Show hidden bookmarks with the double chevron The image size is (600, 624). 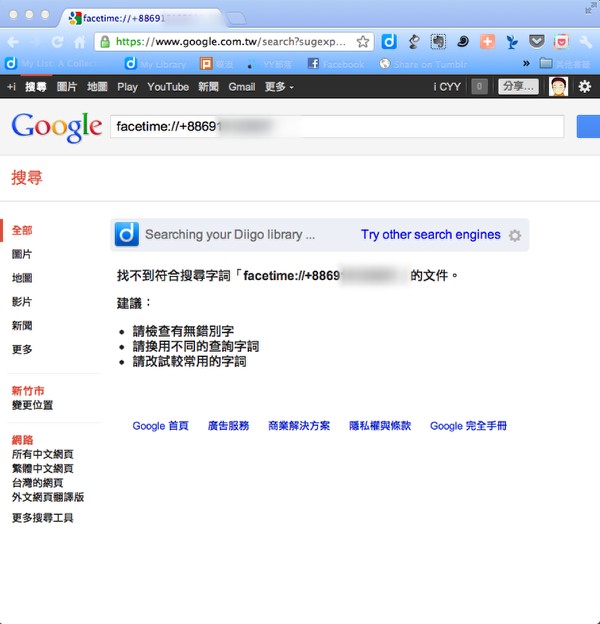point(526,63)
